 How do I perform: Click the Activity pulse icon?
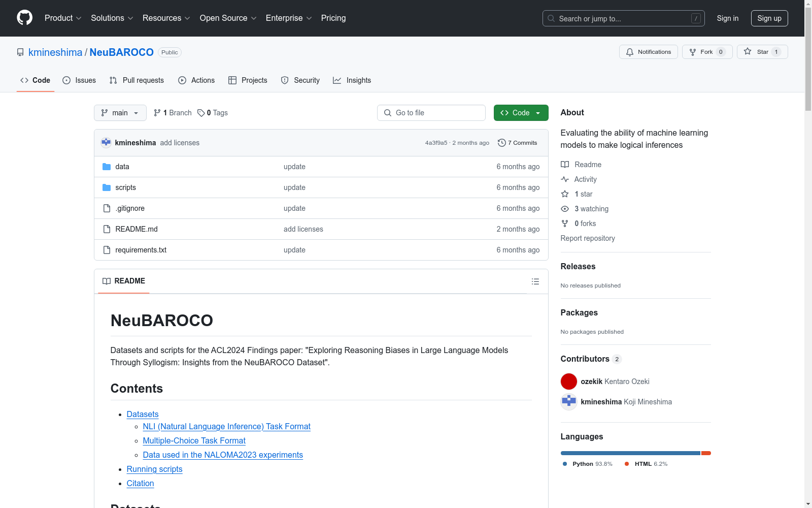click(x=565, y=179)
